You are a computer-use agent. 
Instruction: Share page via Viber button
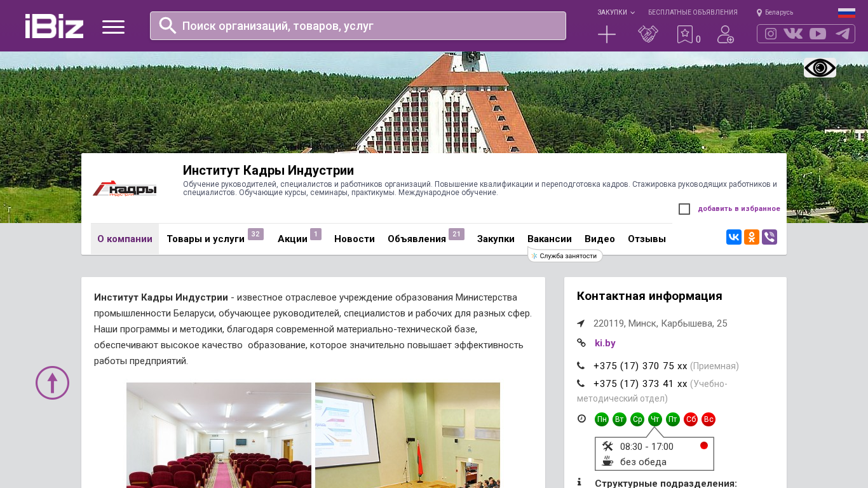[x=770, y=237]
